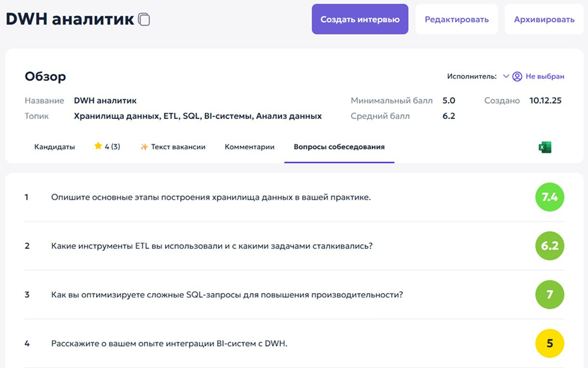
Task: Click the Excel export icon
Action: (x=545, y=147)
